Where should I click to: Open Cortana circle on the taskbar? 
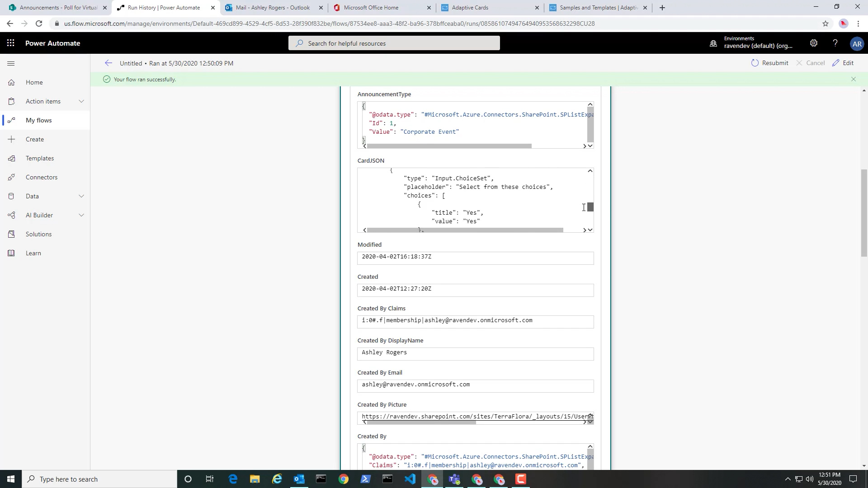(188, 479)
